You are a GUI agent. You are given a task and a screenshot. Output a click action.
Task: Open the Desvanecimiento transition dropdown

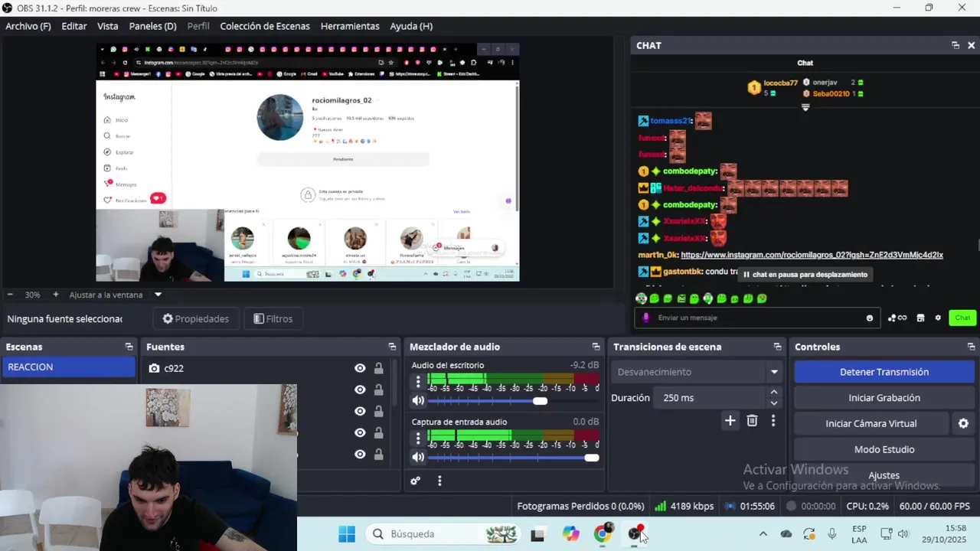pos(696,372)
